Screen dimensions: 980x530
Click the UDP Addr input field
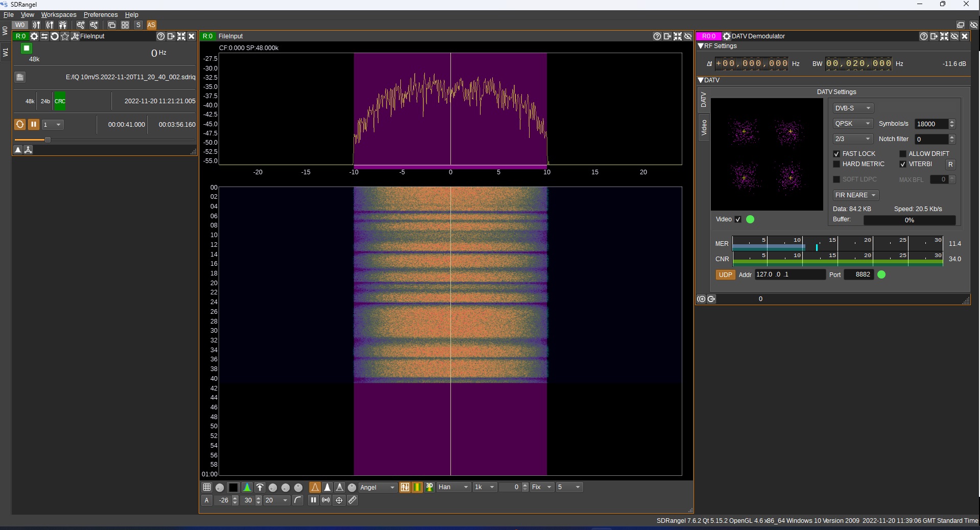pos(790,274)
